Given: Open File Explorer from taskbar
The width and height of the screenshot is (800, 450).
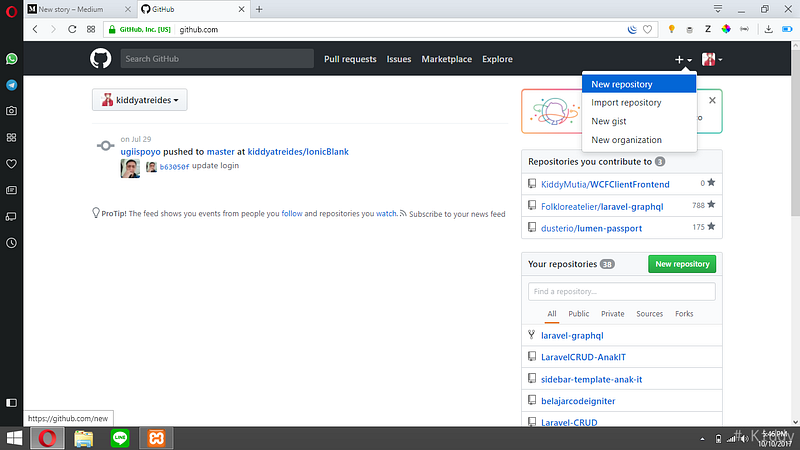Looking at the screenshot, I should (84, 438).
